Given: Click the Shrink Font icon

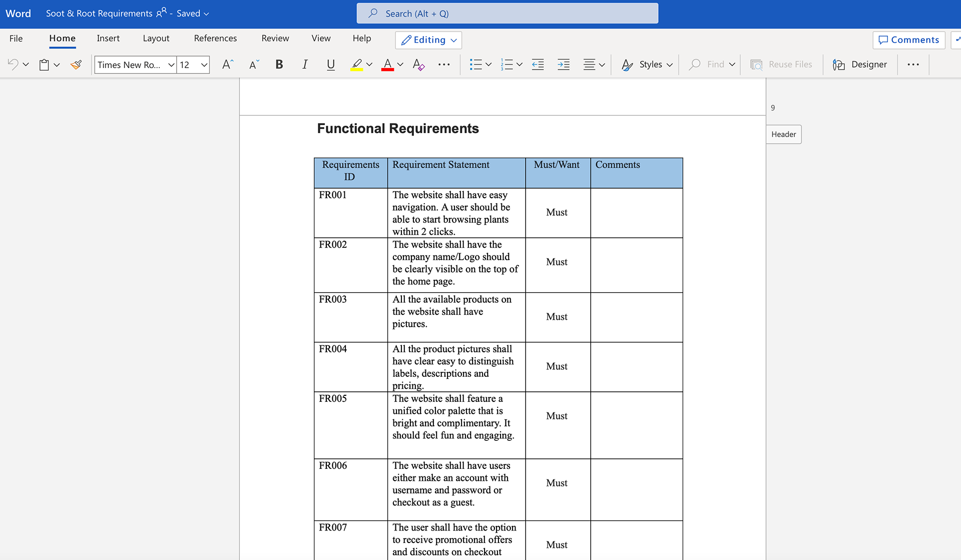Looking at the screenshot, I should pyautogui.click(x=254, y=65).
